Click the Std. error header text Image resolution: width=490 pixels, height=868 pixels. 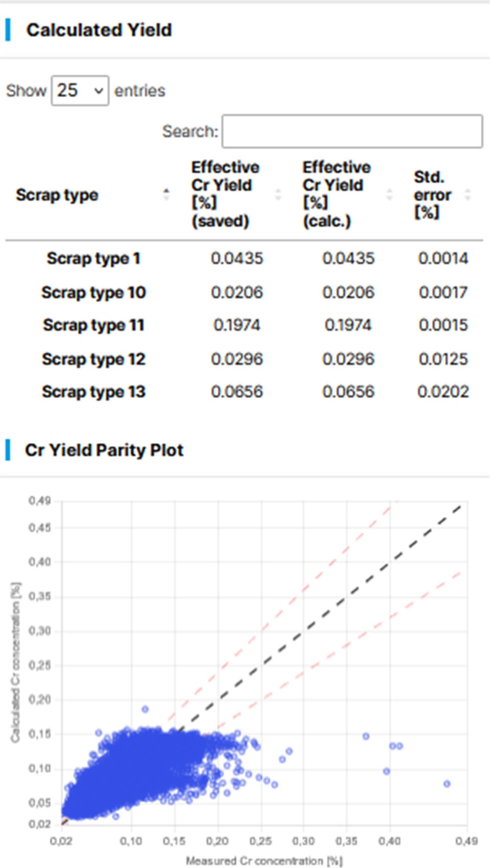tap(432, 195)
